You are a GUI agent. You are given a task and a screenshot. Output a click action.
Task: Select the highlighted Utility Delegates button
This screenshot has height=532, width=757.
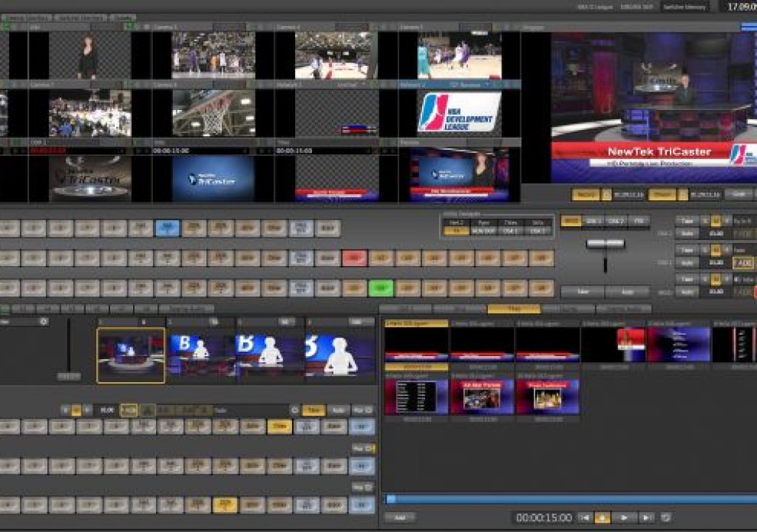(456, 231)
